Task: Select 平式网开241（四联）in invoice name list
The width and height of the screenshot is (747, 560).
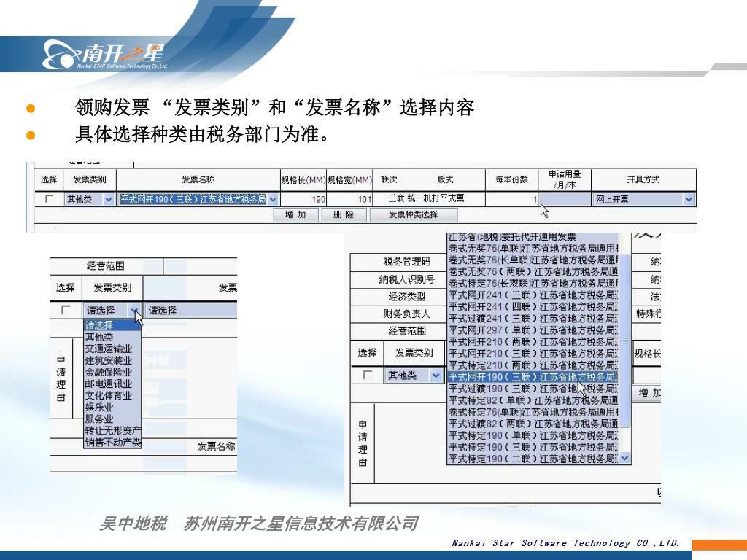Action: coord(533,307)
